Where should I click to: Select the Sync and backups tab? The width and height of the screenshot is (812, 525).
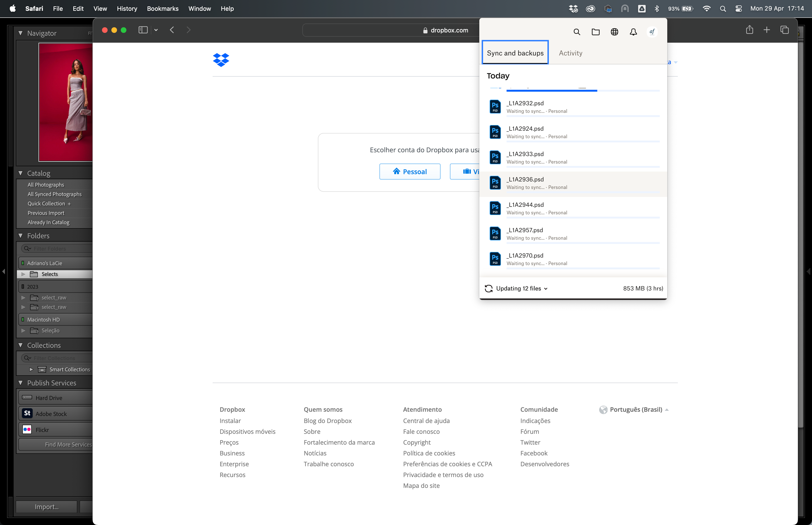(x=515, y=53)
